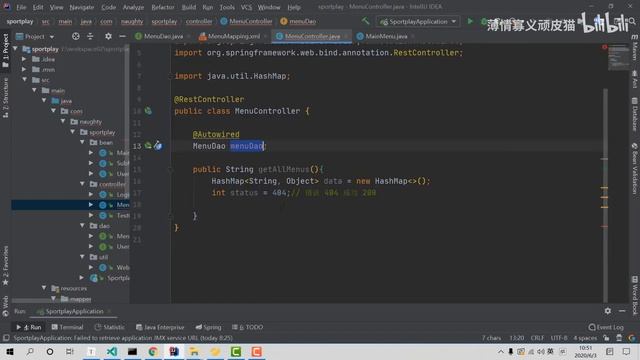Collapse the resources folder

click(x=44, y=288)
